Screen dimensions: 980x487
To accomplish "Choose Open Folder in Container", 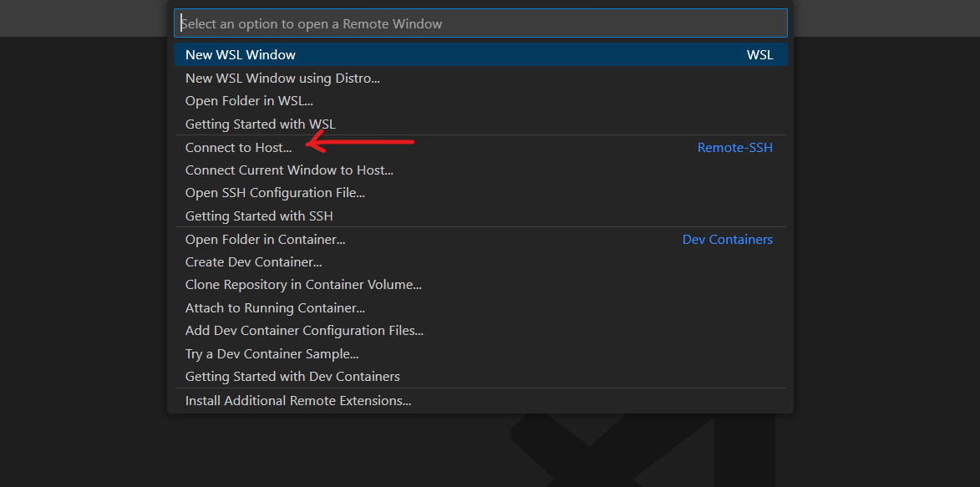I will [265, 239].
